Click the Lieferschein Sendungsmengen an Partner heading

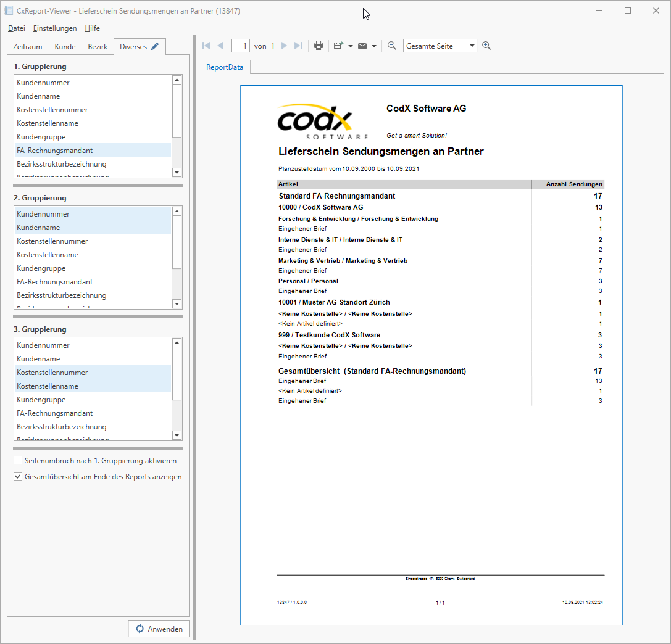(x=381, y=151)
